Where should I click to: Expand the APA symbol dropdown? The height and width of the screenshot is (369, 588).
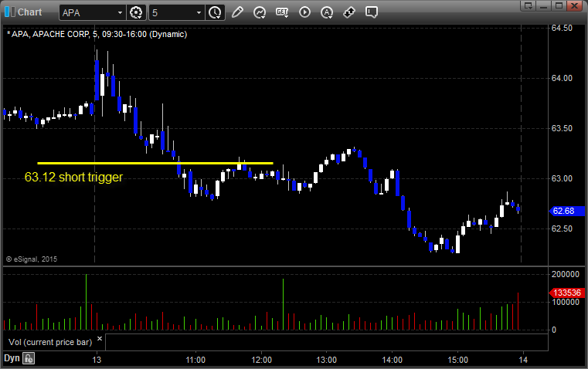coord(119,12)
